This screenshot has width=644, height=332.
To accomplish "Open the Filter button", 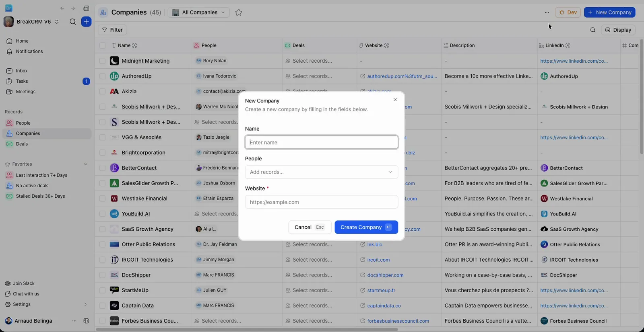I will click(x=112, y=30).
